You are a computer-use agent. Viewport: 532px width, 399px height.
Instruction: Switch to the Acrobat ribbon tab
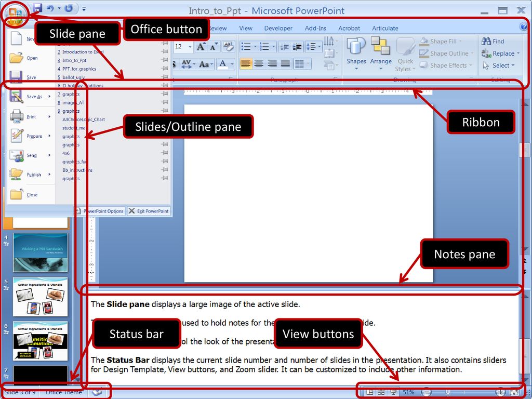[x=349, y=28]
